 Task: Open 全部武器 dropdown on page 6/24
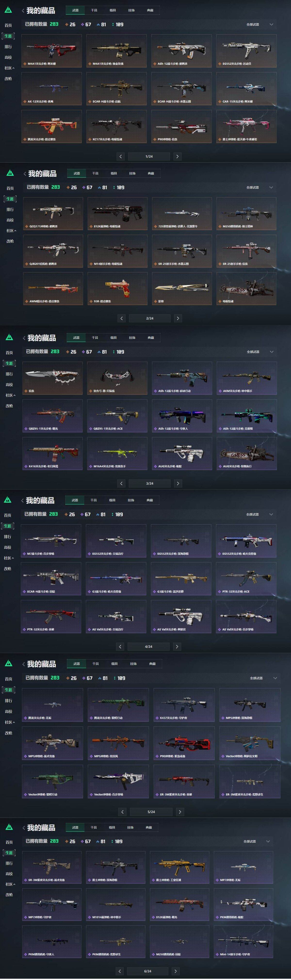coord(256,841)
